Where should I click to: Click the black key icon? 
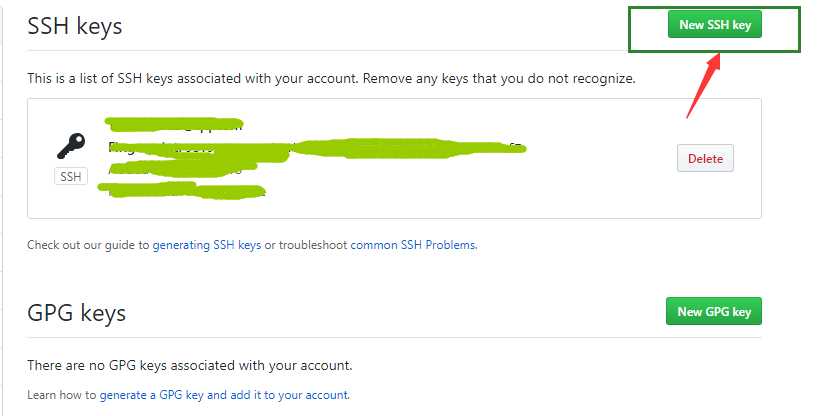71,146
